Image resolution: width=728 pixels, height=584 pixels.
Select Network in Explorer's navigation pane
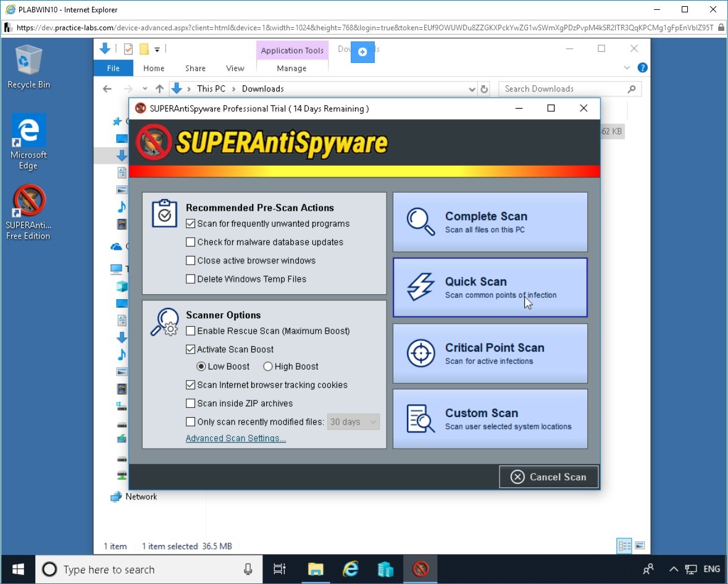point(141,497)
